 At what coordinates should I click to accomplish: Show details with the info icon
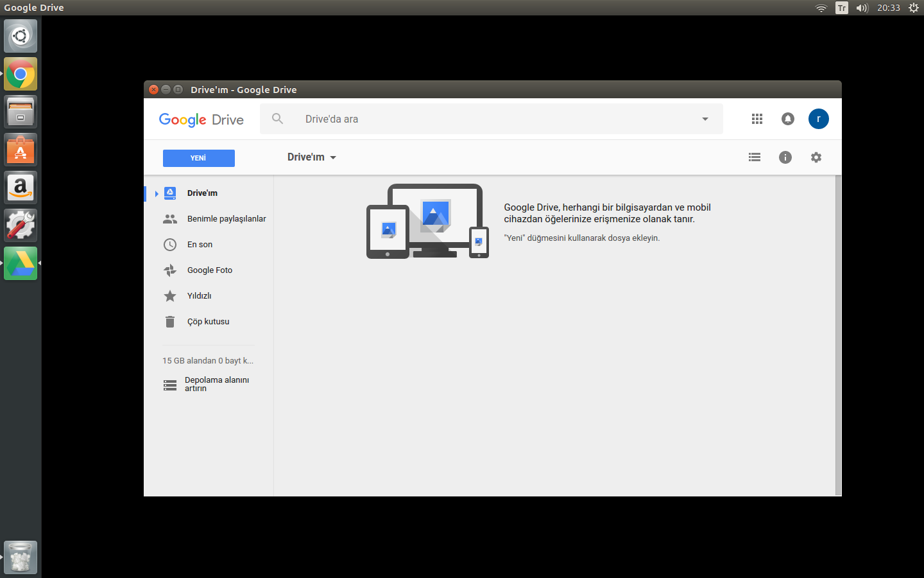[x=785, y=157]
